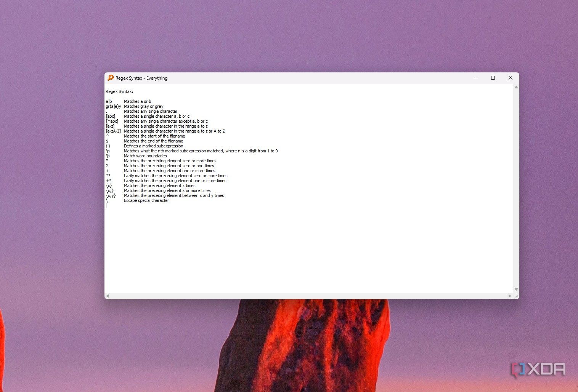The width and height of the screenshot is (578, 392).
Task: Minimize the Regex Syntax window
Action: tap(476, 78)
